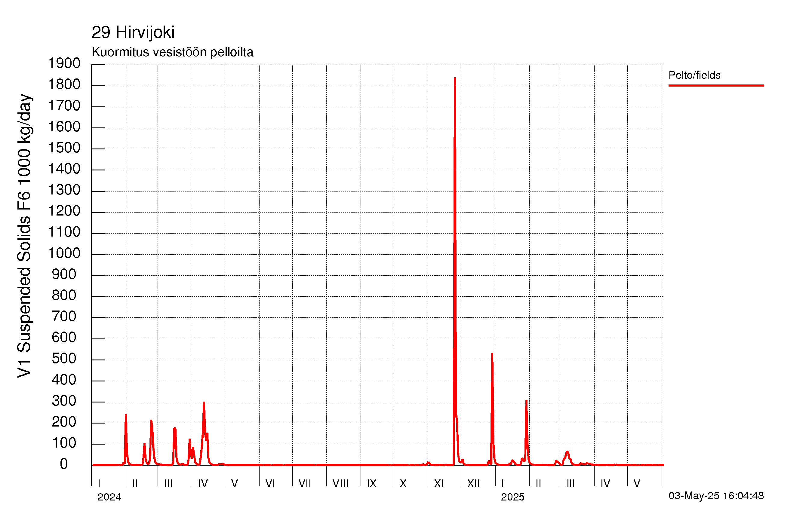Click the y-axis value 1300
812x511 pixels.
pos(64,190)
